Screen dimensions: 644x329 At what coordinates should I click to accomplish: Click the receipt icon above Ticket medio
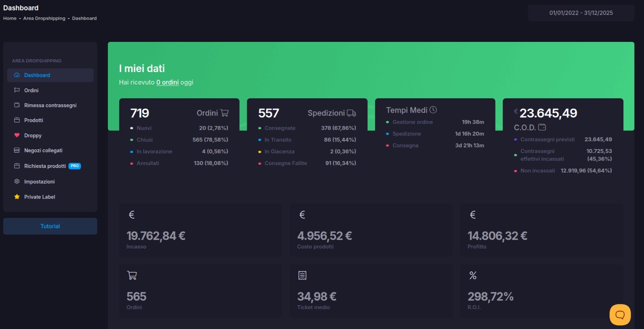click(302, 275)
